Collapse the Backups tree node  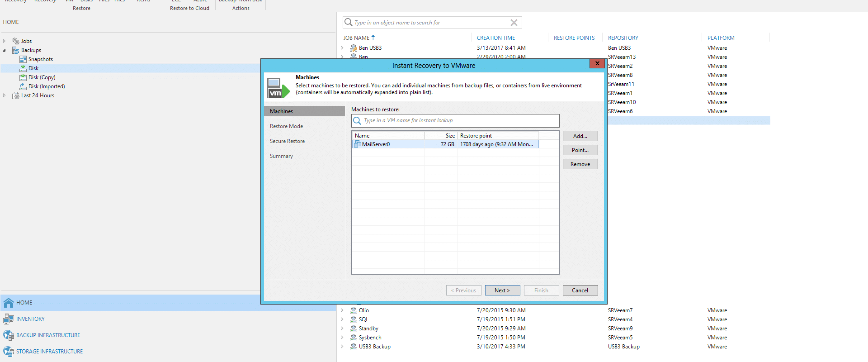pyautogui.click(x=5, y=50)
